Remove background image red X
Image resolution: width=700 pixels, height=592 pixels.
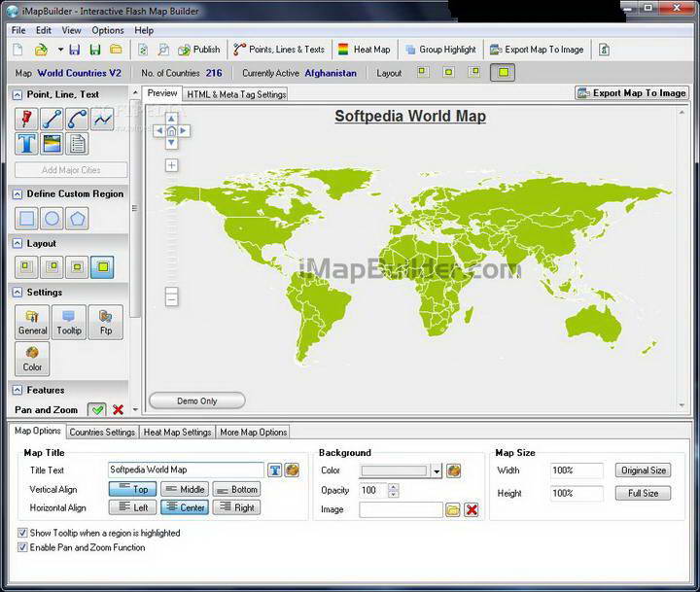[x=472, y=509]
